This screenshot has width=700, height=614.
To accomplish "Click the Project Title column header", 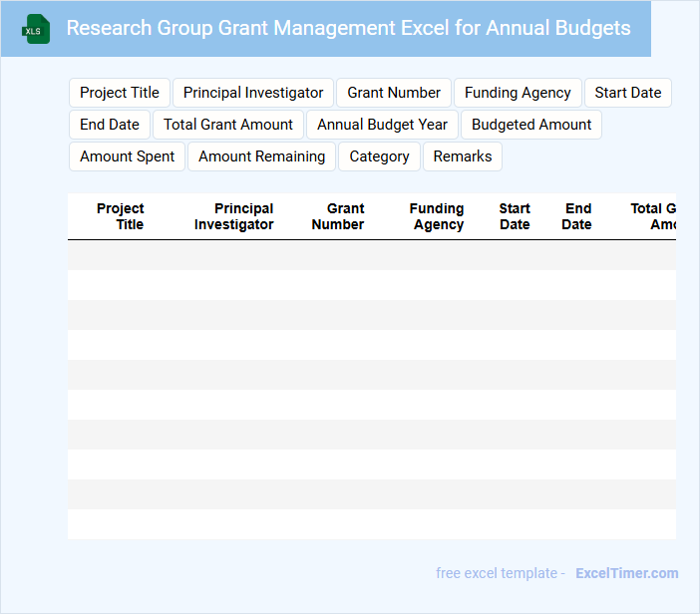I will pyautogui.click(x=121, y=216).
